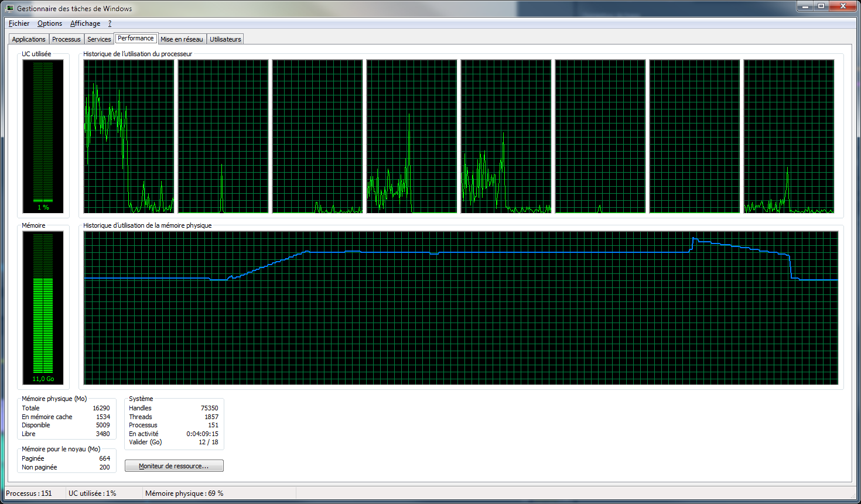
Task: Click the status bar UC utilisée : 1%
Action: [92, 493]
